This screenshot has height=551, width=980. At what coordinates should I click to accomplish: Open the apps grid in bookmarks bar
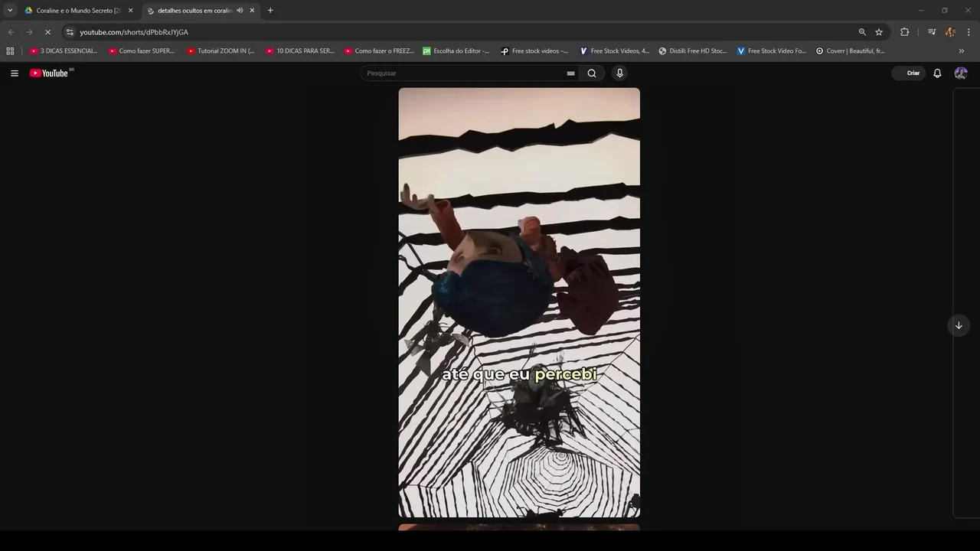[10, 51]
